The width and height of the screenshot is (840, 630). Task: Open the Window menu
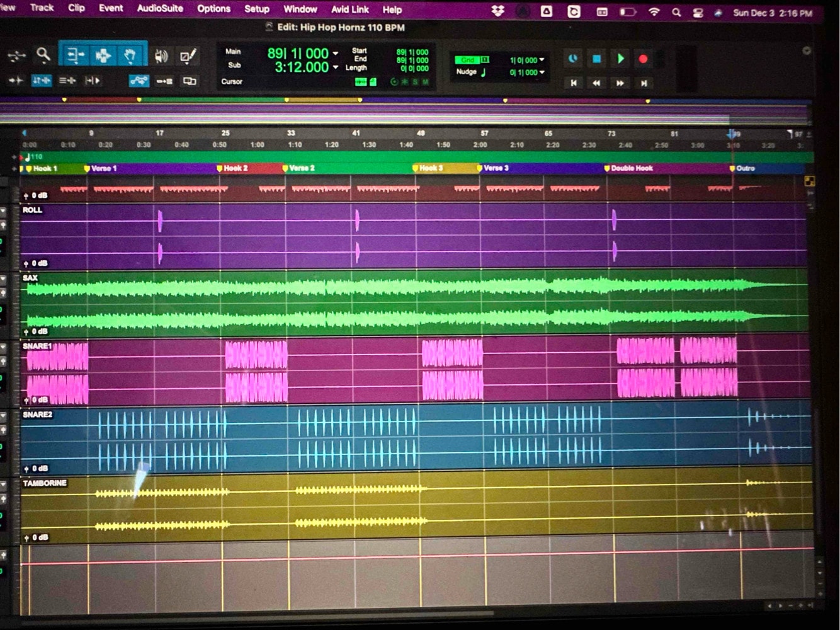pos(300,9)
